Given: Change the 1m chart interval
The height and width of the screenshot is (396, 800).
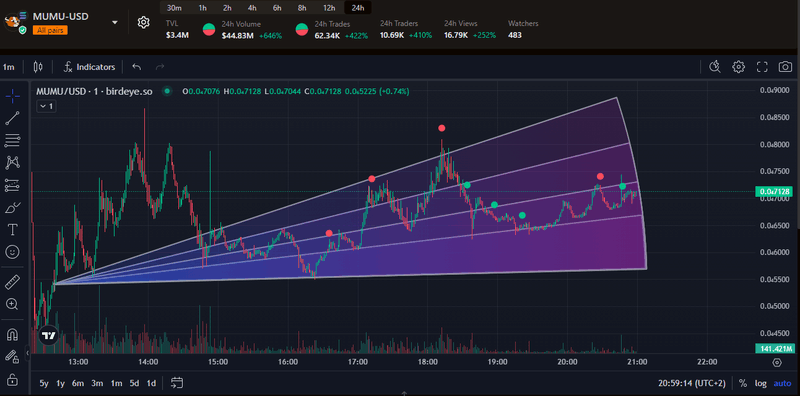Looking at the screenshot, I should tap(8, 67).
